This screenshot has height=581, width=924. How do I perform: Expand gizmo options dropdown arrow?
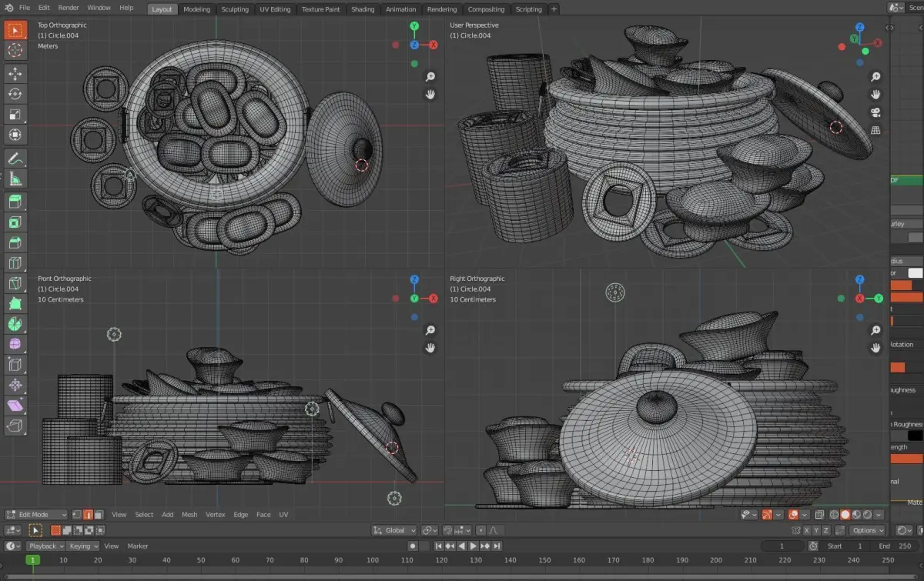point(779,514)
